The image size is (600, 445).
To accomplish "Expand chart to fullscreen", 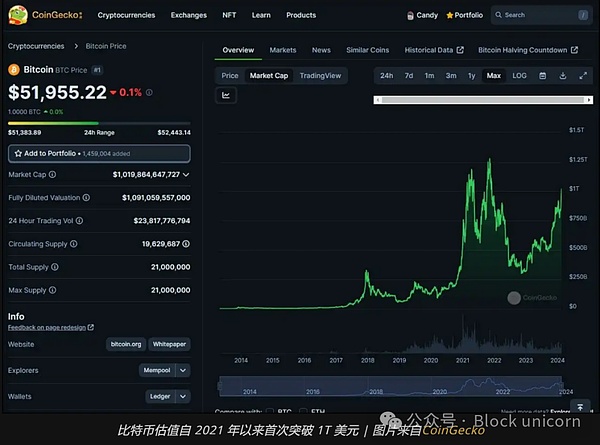I will pos(583,76).
